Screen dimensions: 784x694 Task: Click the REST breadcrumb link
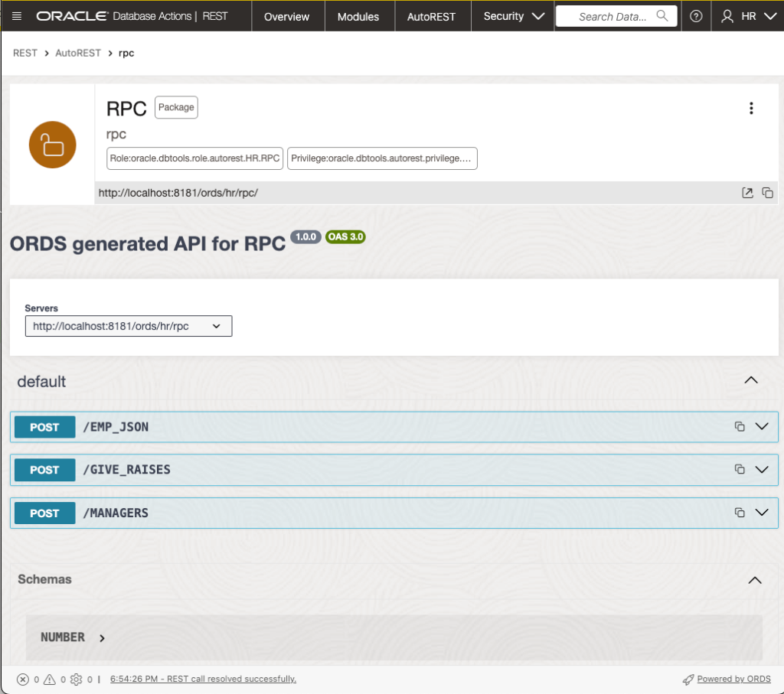click(x=25, y=53)
